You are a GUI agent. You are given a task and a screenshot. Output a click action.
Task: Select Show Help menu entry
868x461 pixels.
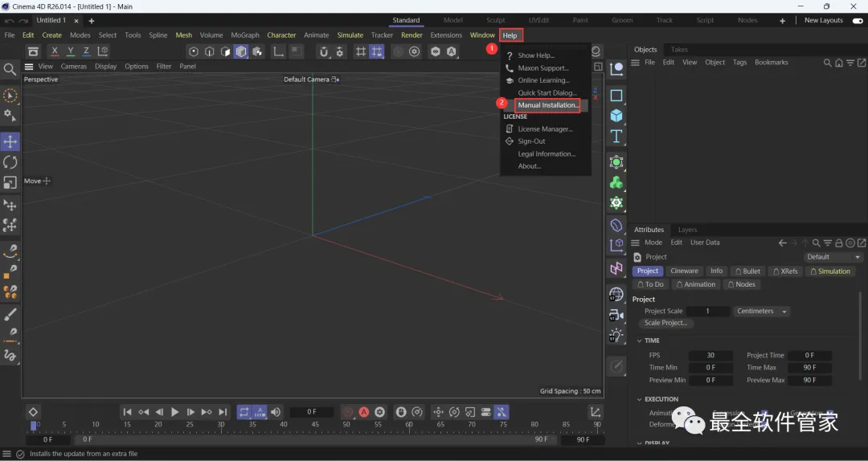(x=536, y=55)
